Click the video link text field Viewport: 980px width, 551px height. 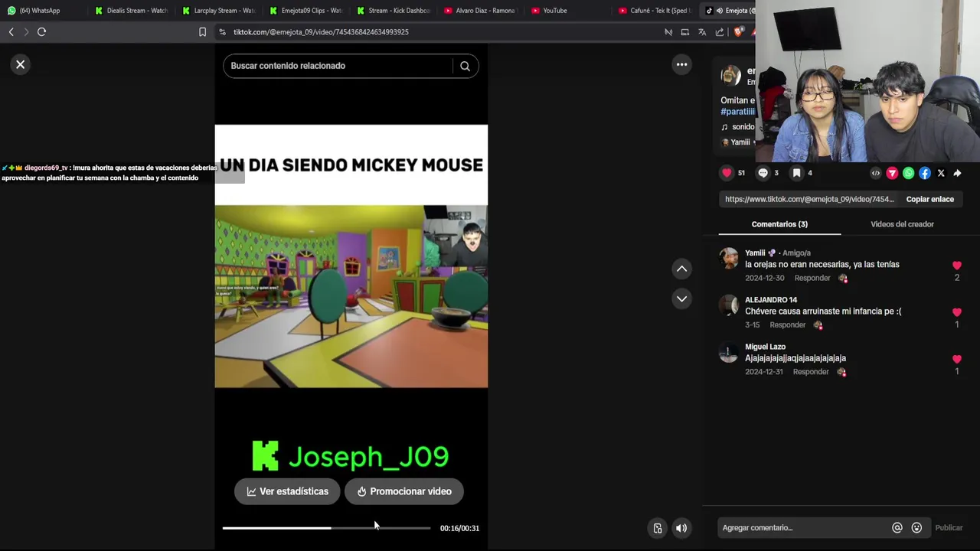click(x=809, y=199)
